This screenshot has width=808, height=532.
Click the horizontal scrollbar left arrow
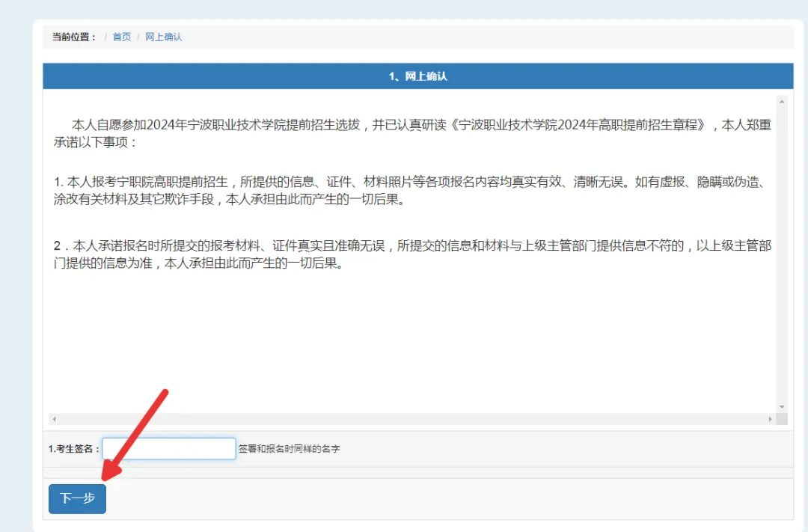click(54, 419)
